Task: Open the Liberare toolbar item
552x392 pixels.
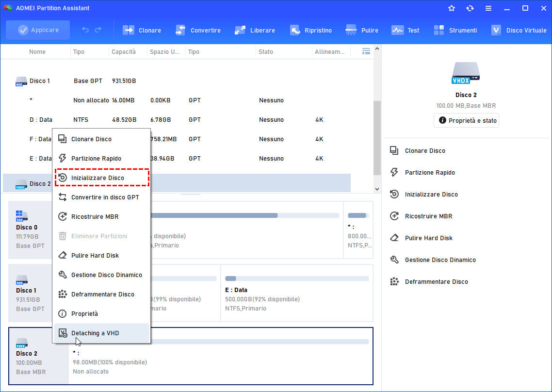Action: [x=255, y=30]
